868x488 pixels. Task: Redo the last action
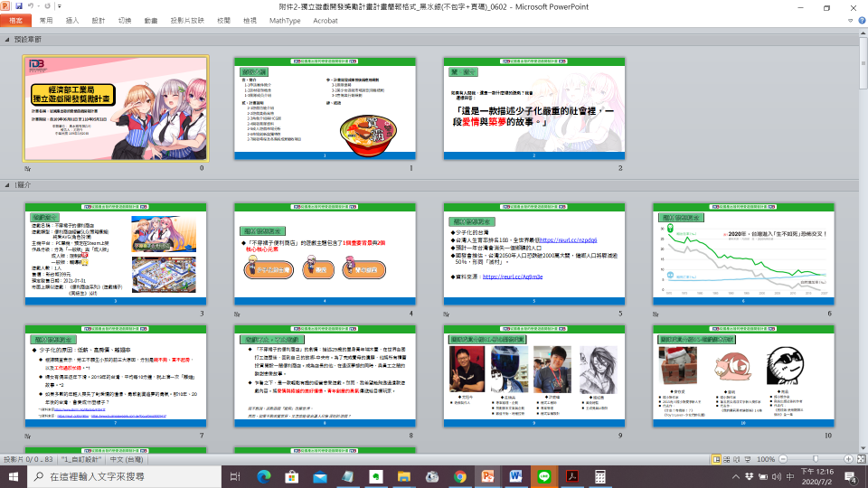[x=47, y=6]
